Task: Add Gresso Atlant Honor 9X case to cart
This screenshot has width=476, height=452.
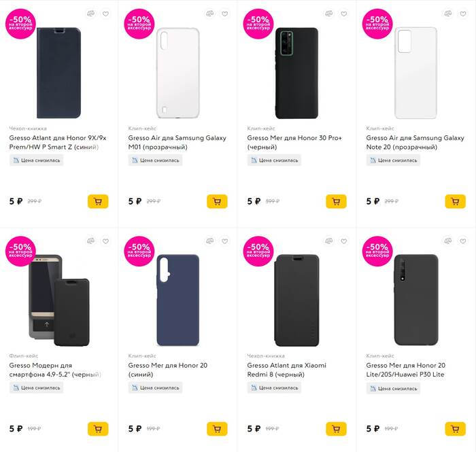Action: pyautogui.click(x=98, y=202)
